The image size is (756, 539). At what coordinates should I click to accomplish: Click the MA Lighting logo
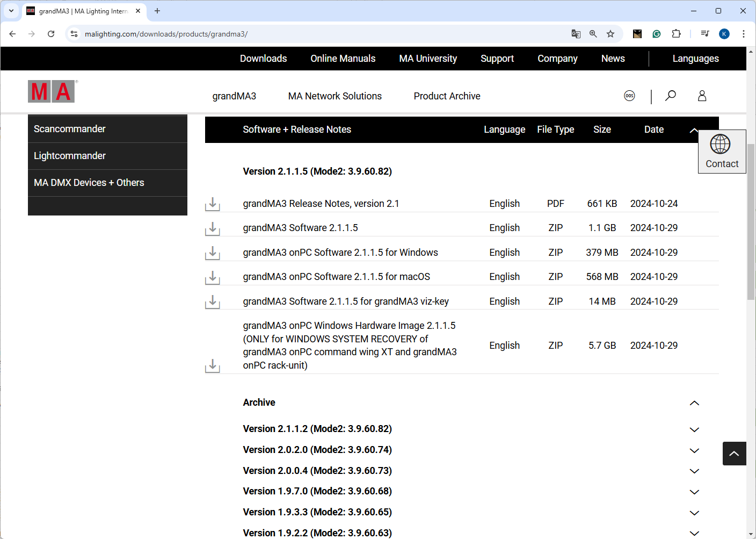tap(52, 92)
